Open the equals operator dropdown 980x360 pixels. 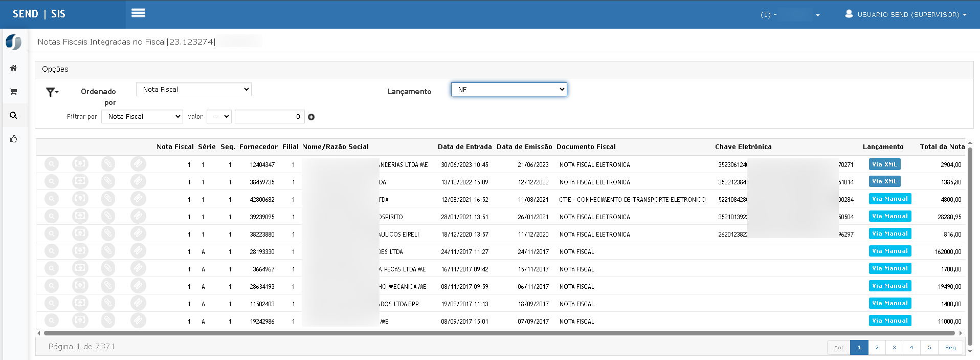[219, 117]
